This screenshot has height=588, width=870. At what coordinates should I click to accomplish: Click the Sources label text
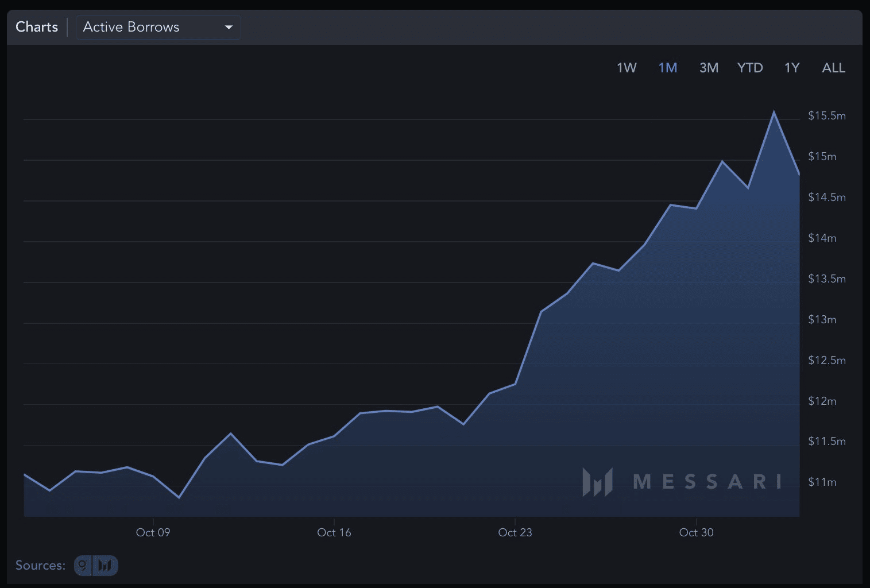pyautogui.click(x=40, y=566)
